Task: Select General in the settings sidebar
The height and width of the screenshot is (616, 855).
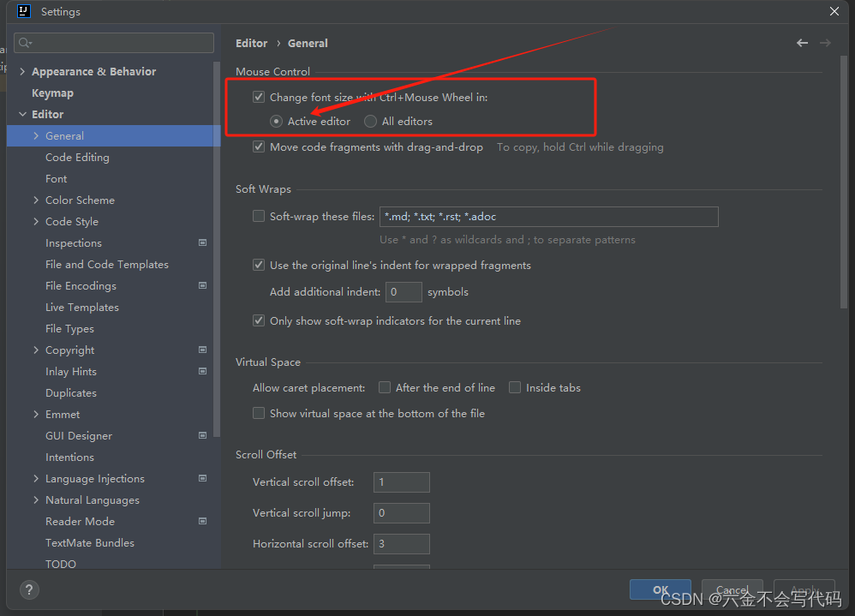Action: [64, 135]
